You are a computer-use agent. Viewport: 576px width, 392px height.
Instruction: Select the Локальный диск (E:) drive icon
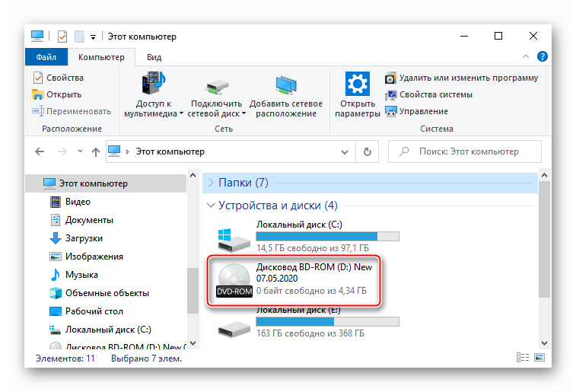pos(234,329)
